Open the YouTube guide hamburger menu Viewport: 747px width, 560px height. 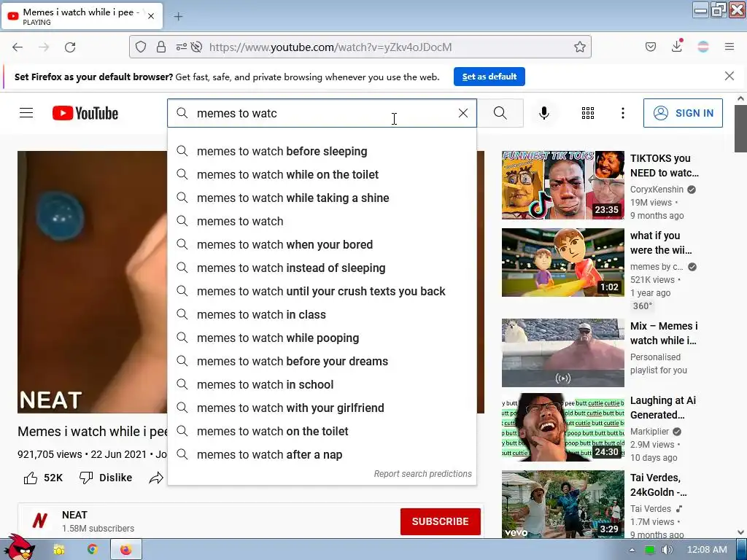[x=26, y=113]
